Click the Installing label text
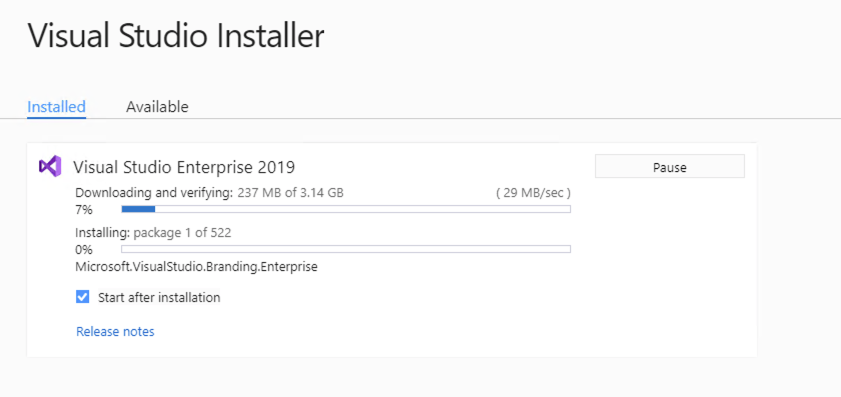The width and height of the screenshot is (841, 397). pyautogui.click(x=102, y=233)
